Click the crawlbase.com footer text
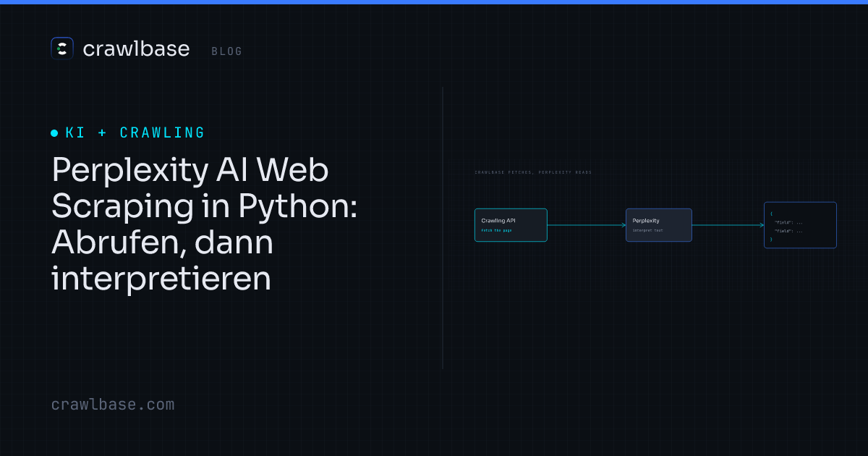868x456 pixels. [113, 405]
